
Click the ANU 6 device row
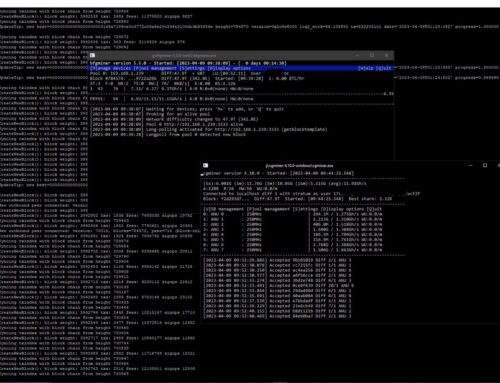click(x=293, y=245)
